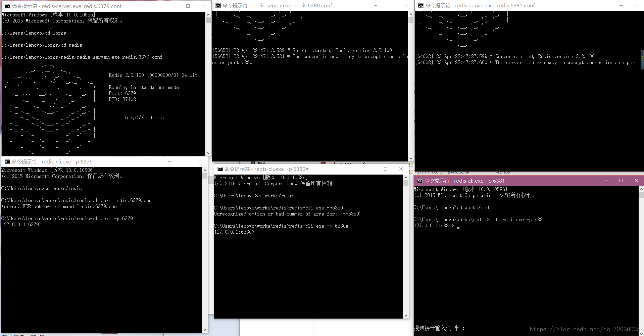Click the 127.0.0.1:6380> prompt line
Image resolution: width=644 pixels, height=336 pixels.
tap(234, 232)
